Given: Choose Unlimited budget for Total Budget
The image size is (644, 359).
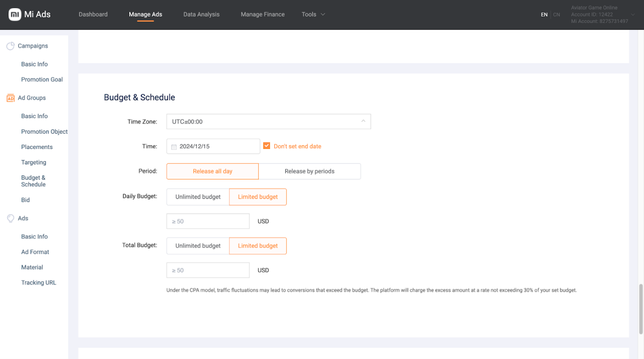Looking at the screenshot, I should (198, 246).
